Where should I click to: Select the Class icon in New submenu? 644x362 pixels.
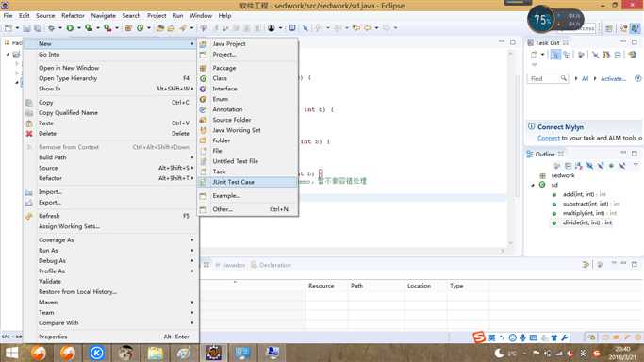pyautogui.click(x=204, y=78)
